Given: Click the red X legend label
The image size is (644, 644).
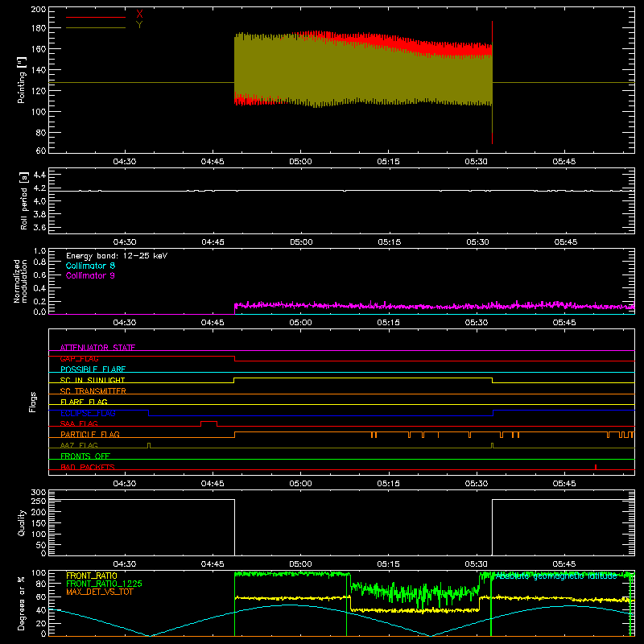Looking at the screenshot, I should coord(139,14).
